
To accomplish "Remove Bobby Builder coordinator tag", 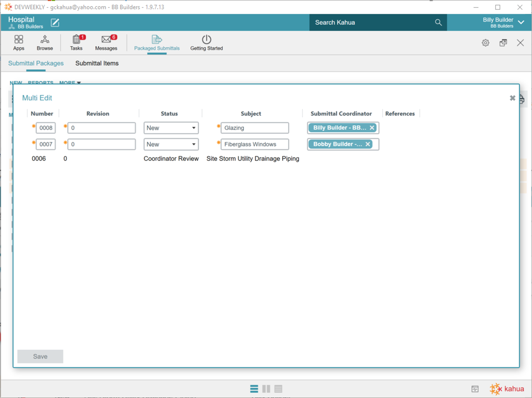I will point(368,144).
